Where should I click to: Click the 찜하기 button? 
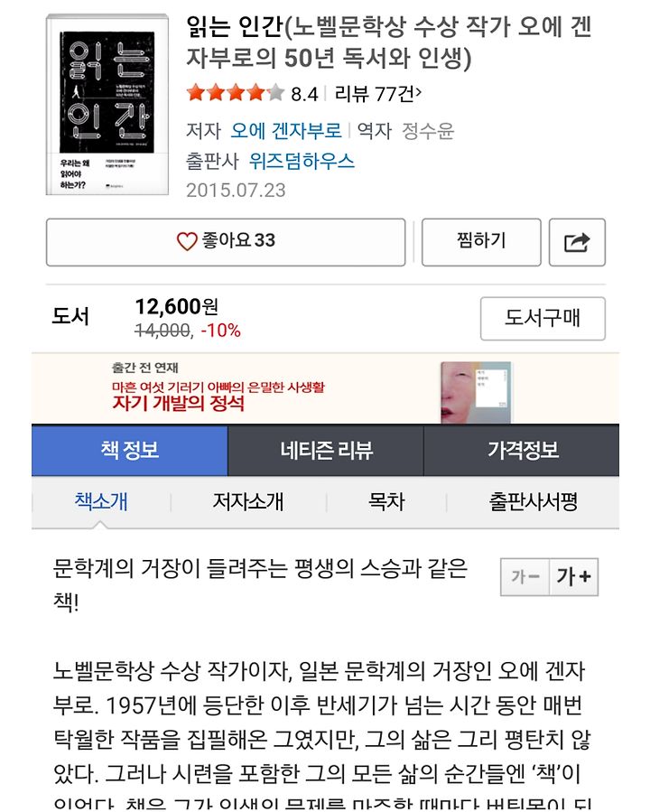(481, 242)
